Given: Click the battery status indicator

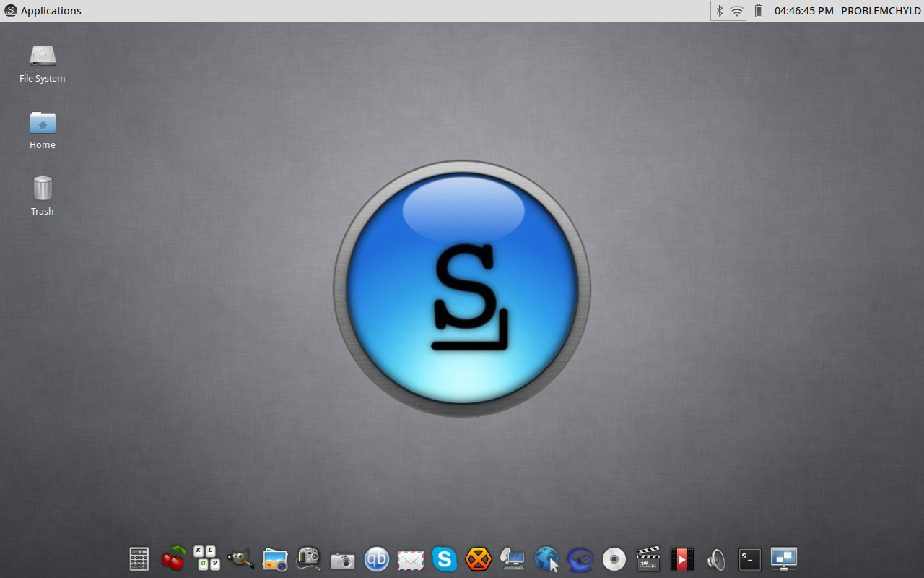Looking at the screenshot, I should coord(759,11).
